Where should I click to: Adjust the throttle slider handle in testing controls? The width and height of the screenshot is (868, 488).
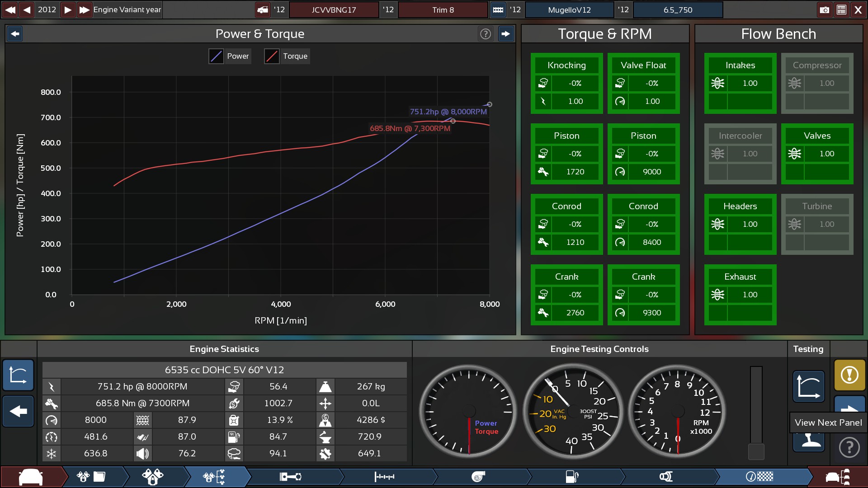pyautogui.click(x=756, y=451)
